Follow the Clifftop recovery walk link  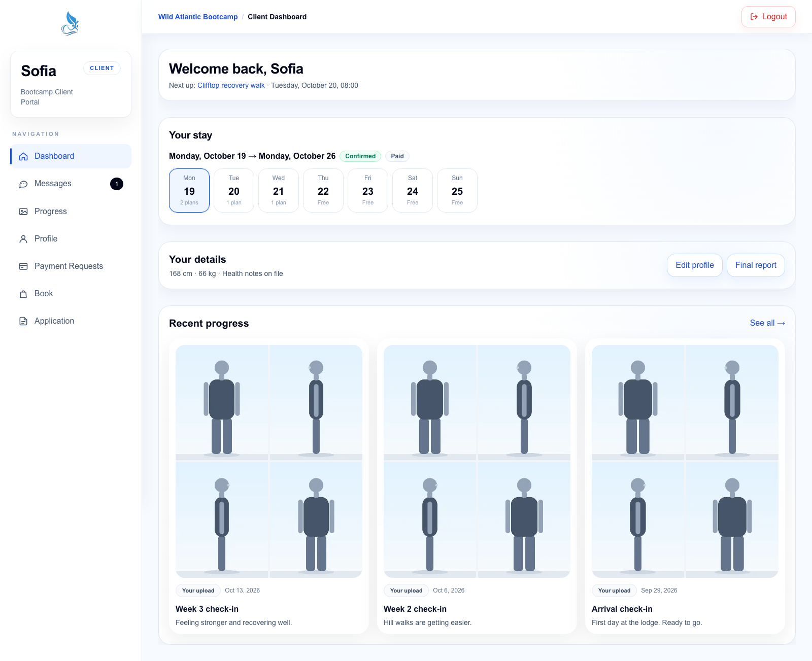point(231,85)
